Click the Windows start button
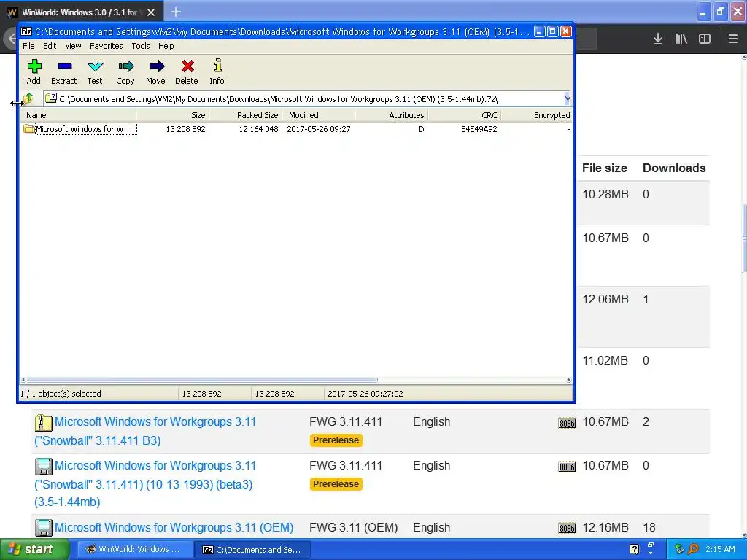747x560 pixels. point(34,549)
